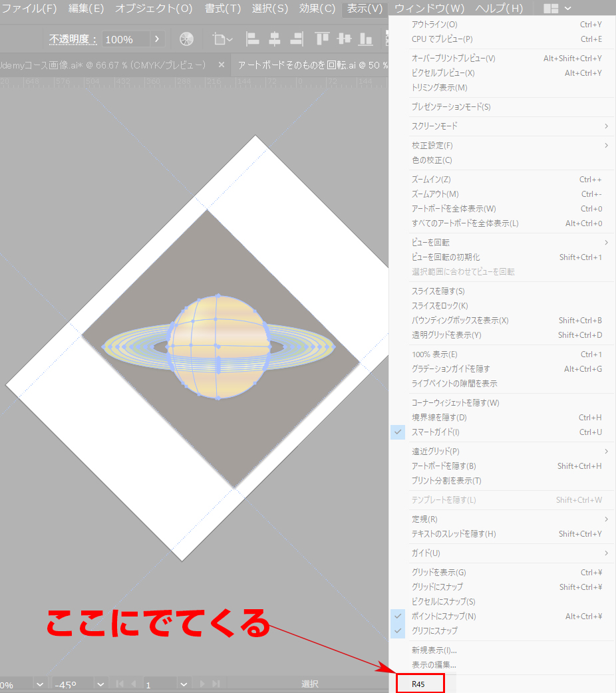Toggle スマートガイド(I) checked option
Image resolution: width=616 pixels, height=693 pixels.
(502, 432)
